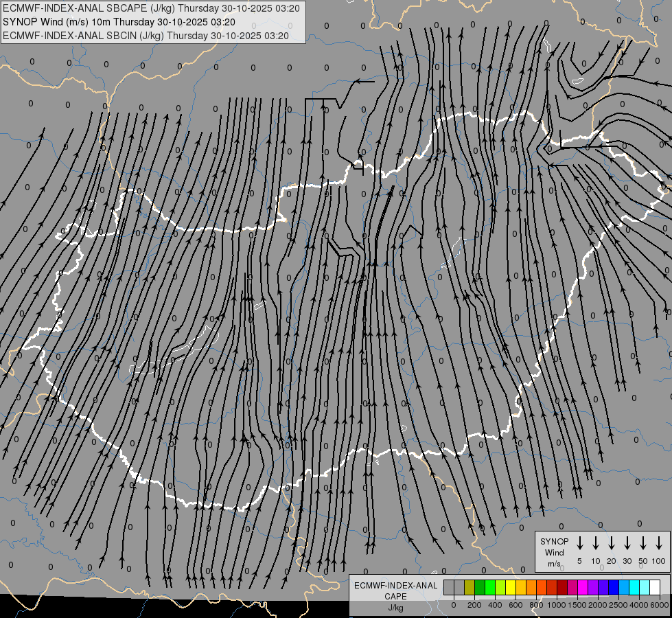Click the '4000' tick on CAPE scale
Viewport: 672px width, 618px height.
coord(639,605)
